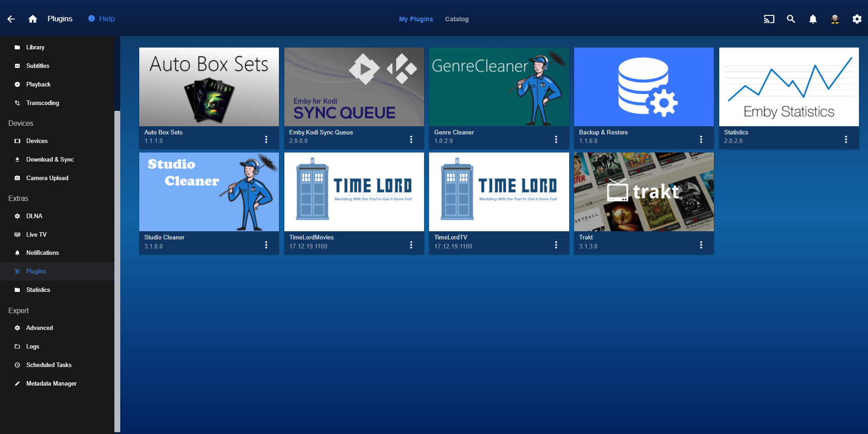Open Emby Statistics plugin thumbnail

click(789, 87)
